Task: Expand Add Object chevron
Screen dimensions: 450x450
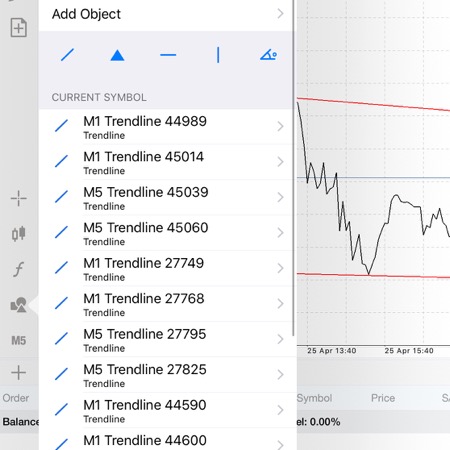Action: (280, 14)
